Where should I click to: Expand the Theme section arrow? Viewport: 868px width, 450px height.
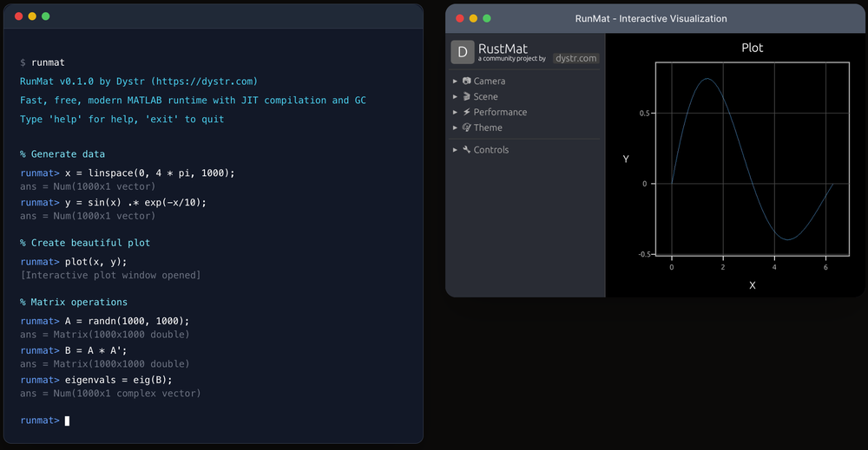(x=456, y=128)
